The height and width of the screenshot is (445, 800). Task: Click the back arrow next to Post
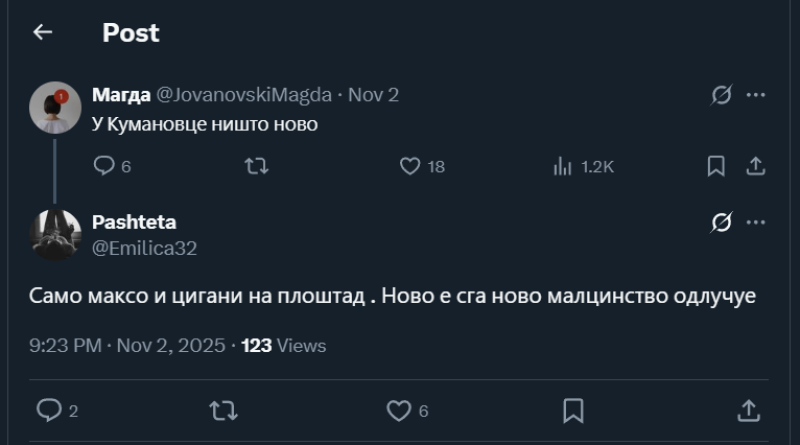pyautogui.click(x=42, y=32)
